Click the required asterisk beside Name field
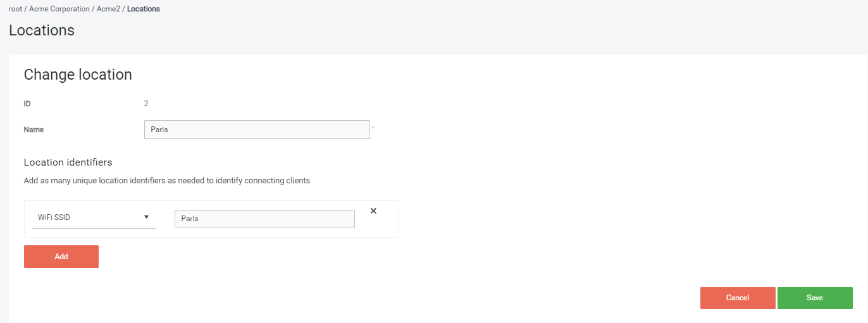 pos(373,128)
